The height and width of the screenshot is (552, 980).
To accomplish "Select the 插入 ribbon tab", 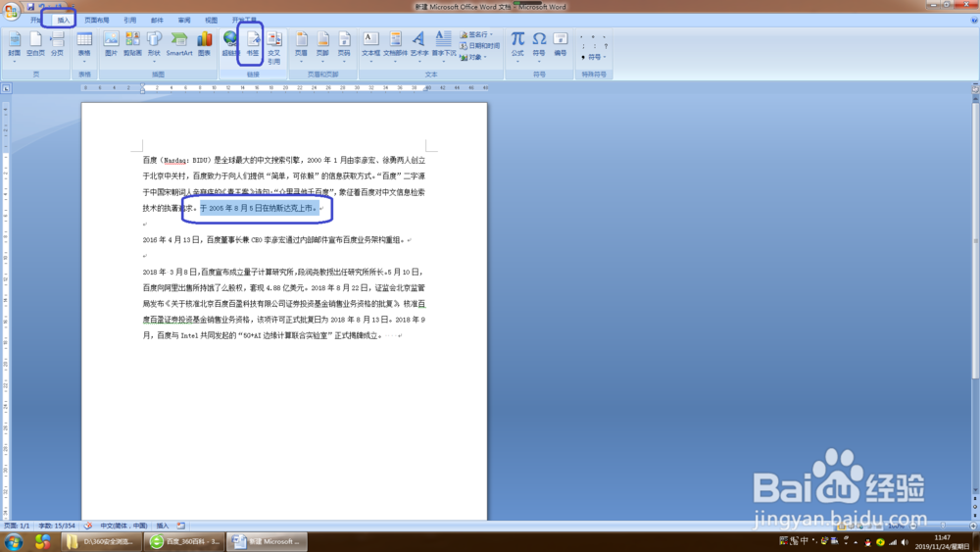I will tap(64, 20).
